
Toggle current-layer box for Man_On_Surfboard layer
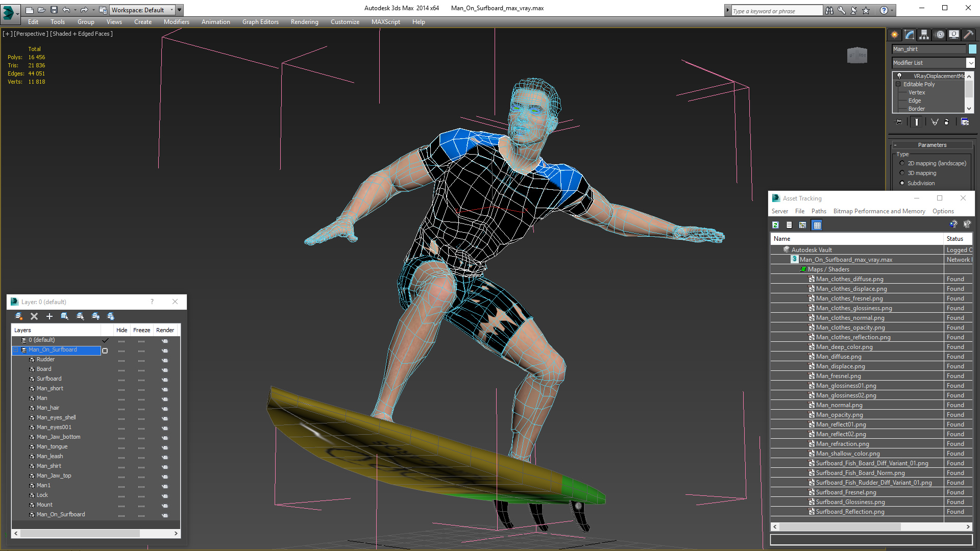[105, 350]
